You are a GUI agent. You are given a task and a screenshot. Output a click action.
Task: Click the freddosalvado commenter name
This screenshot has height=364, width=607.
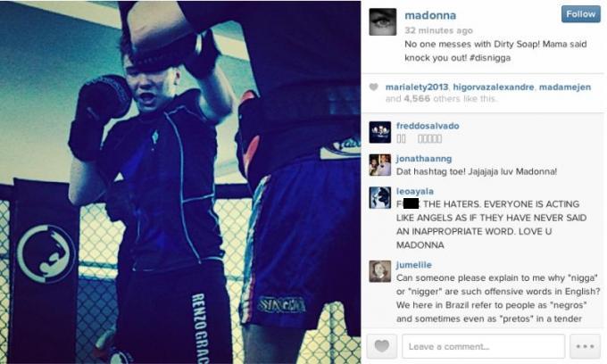click(428, 126)
